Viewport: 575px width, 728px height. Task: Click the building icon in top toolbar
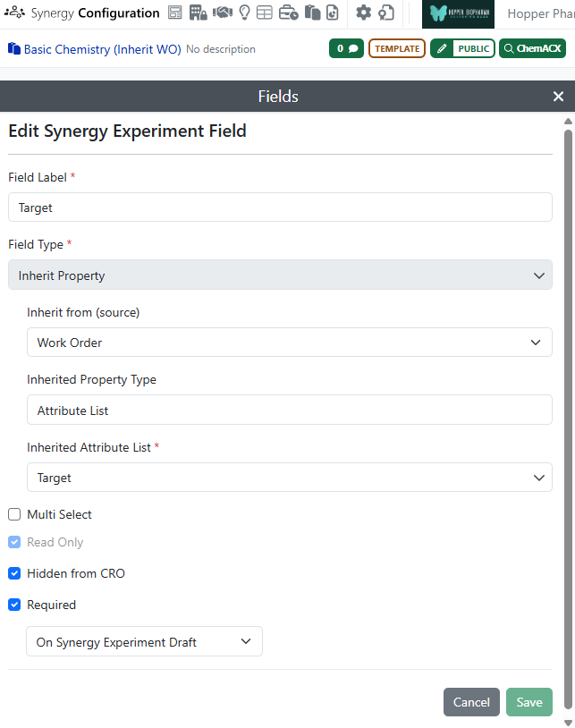click(x=199, y=13)
